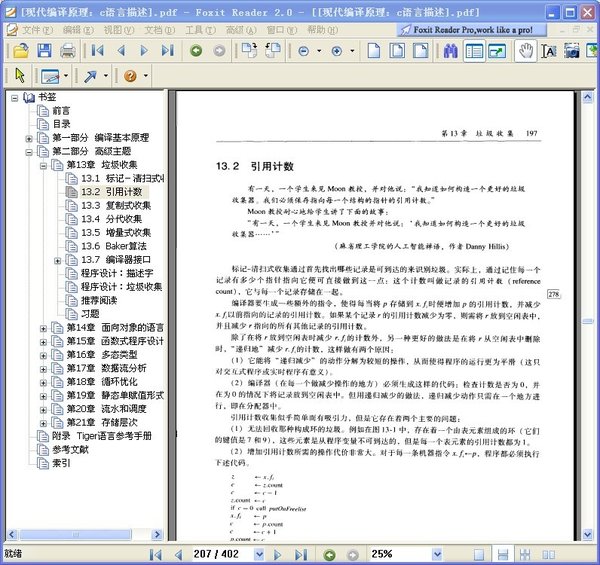Expand 第21章 存储层次 node
This screenshot has width=600, height=565.
(x=43, y=423)
